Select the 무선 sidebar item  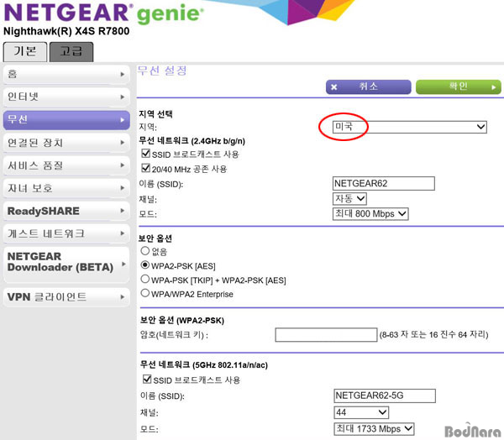(66, 120)
